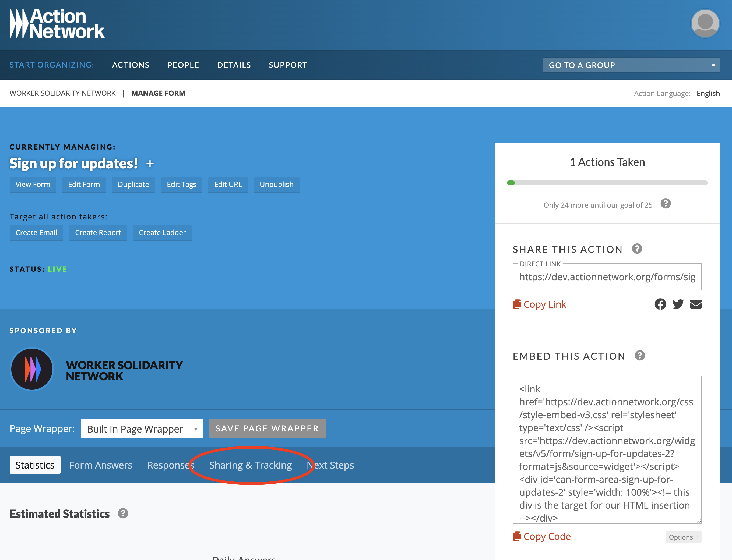
Task: Go to the Worker Solidarity Network breadcrumb
Action: pos(63,93)
